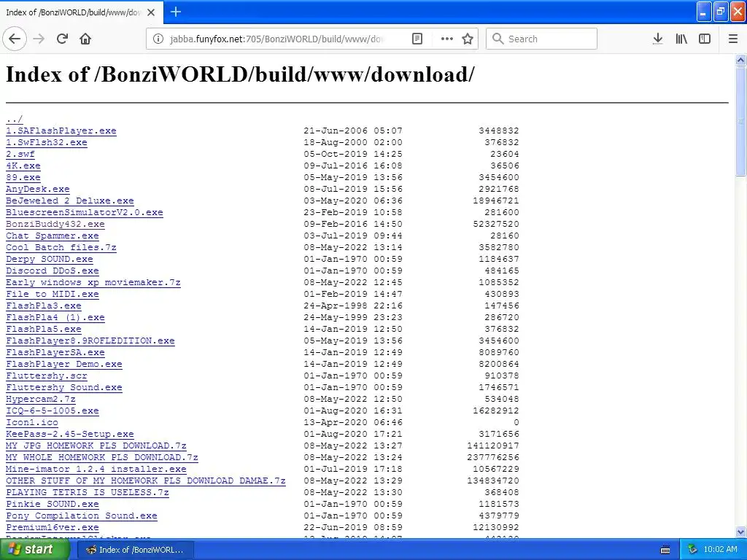Click the on-screen keyboard tray icon
The width and height of the screenshot is (747, 560).
pos(665,550)
